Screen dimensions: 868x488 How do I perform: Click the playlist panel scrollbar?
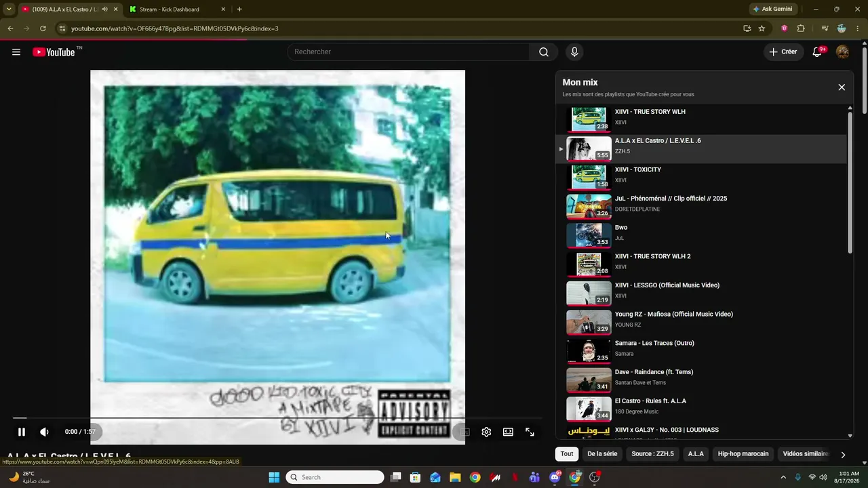pyautogui.click(x=850, y=183)
